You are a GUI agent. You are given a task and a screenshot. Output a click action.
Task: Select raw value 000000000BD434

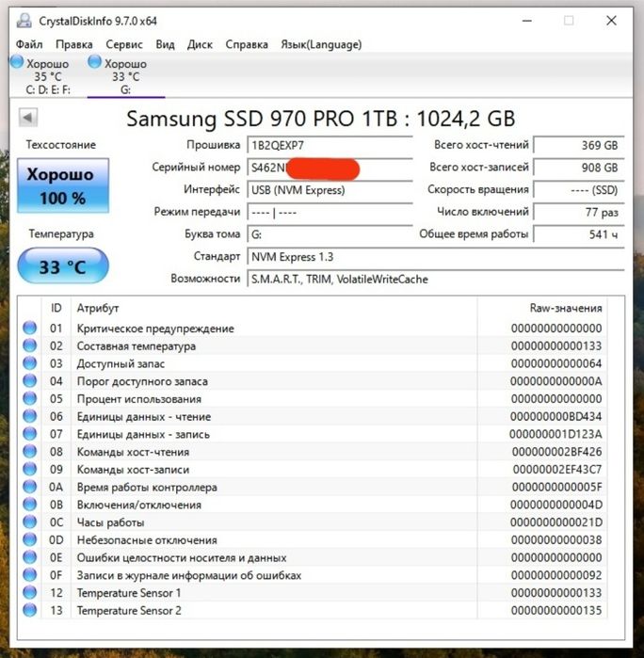555,416
